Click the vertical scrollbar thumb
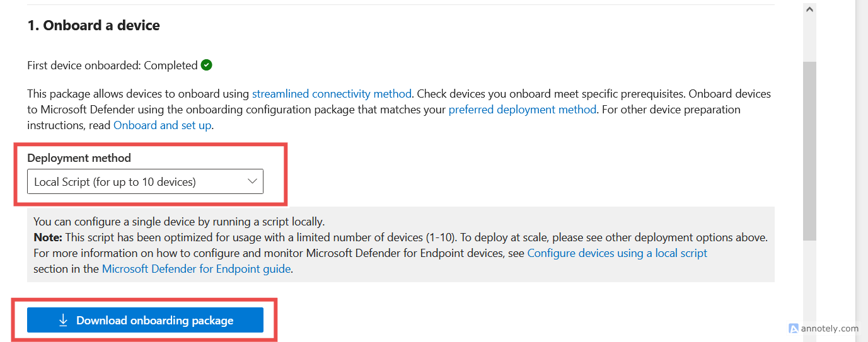The width and height of the screenshot is (868, 342). pos(810,151)
